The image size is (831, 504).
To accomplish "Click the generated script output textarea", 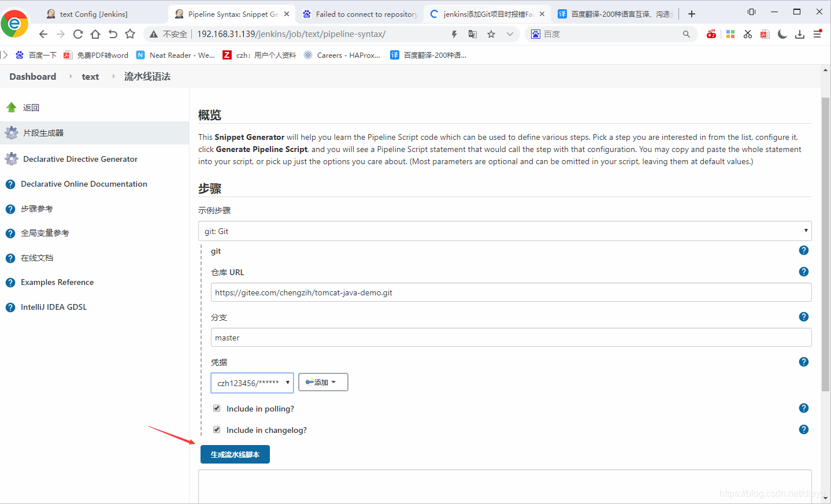I will coord(504,487).
